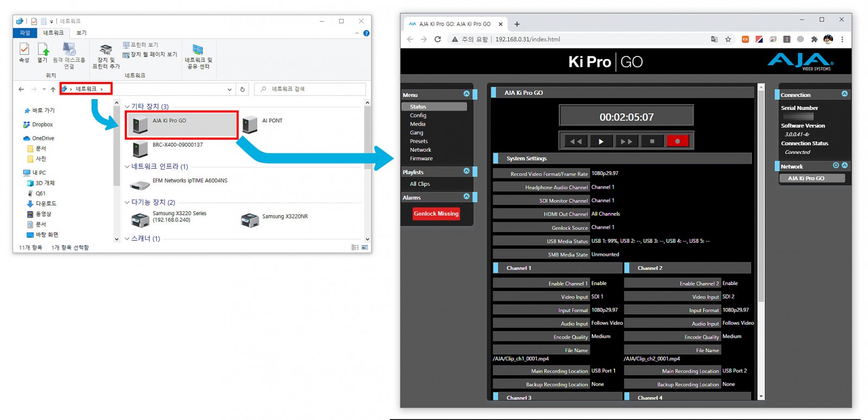Click the Genlock Missing alarm button
Image resolution: width=868 pixels, height=420 pixels.
(436, 214)
